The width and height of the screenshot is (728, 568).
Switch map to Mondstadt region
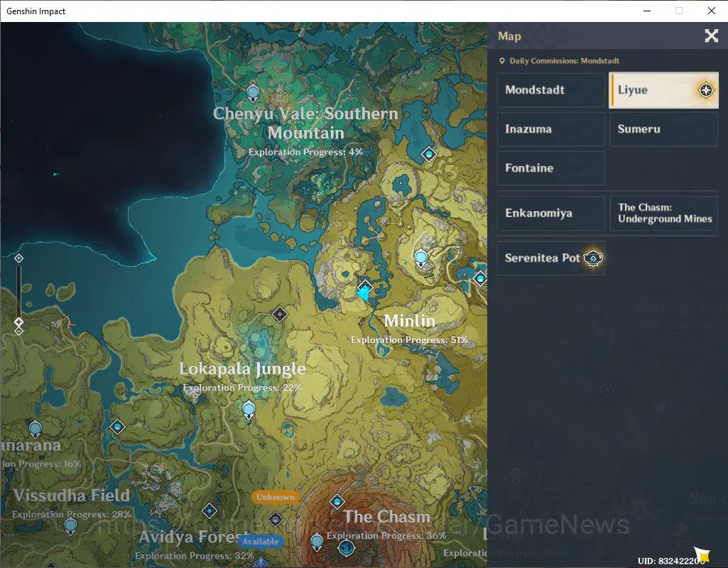tap(551, 90)
